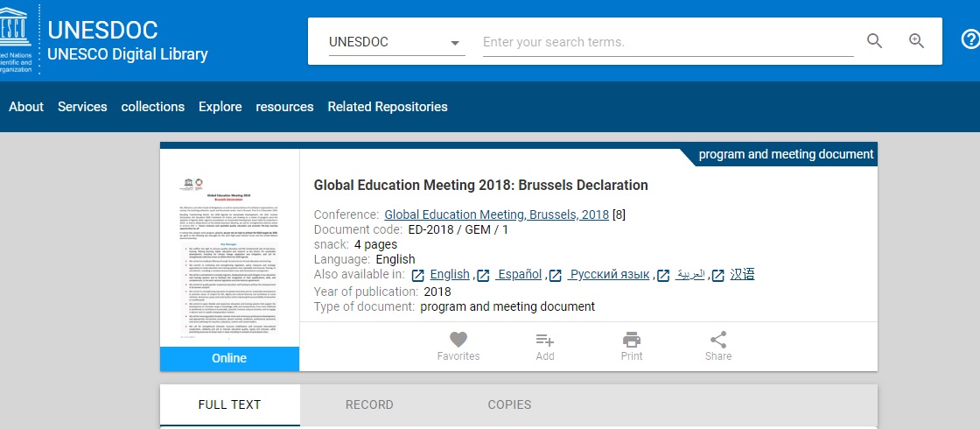The width and height of the screenshot is (980, 429).
Task: Click external link icon beside Chinese link
Action: click(718, 275)
